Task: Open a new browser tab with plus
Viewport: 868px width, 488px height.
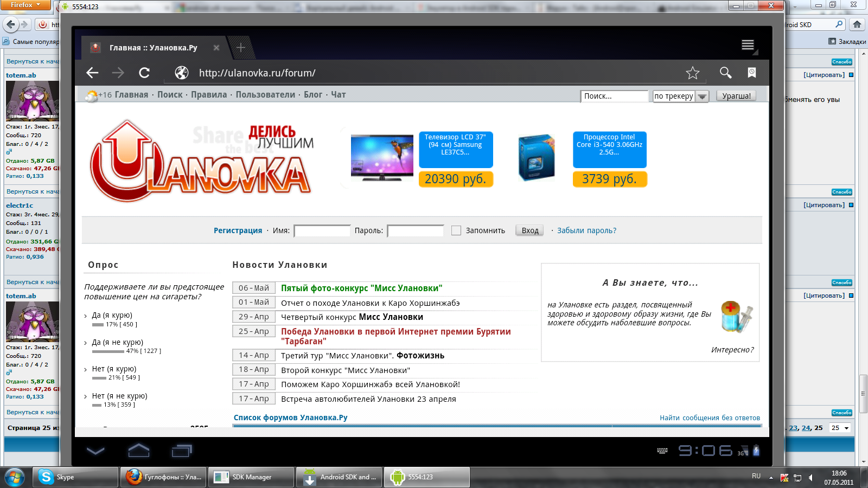Action: (x=241, y=48)
